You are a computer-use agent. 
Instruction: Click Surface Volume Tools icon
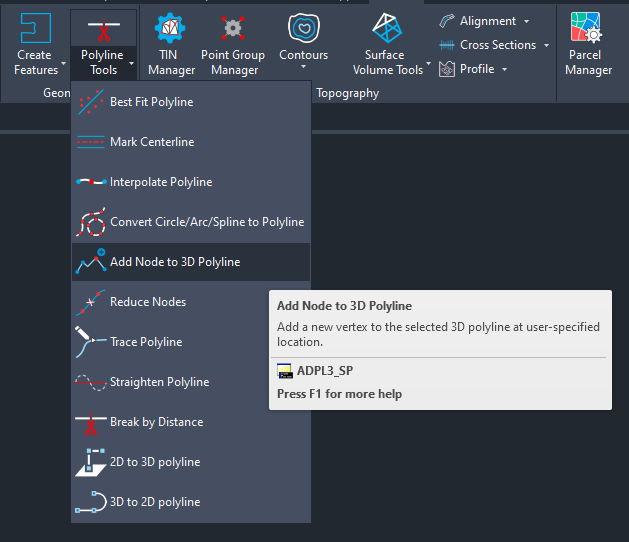387,28
